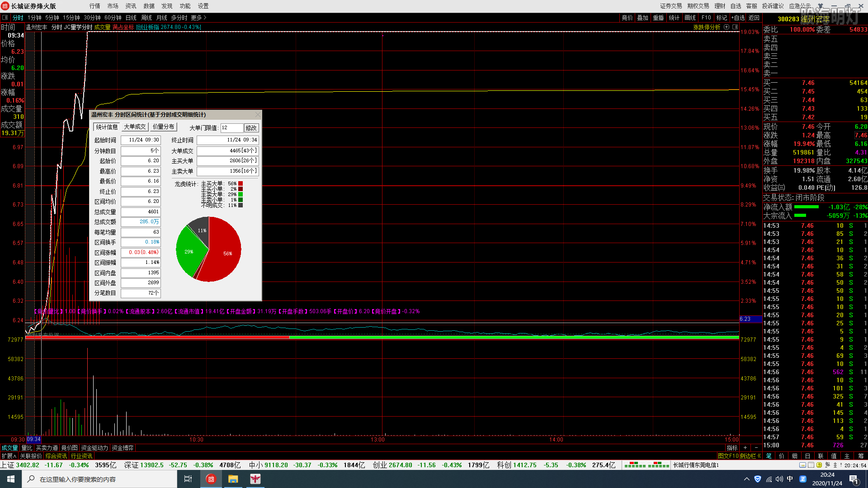
Task: Show hidden tray icons chevron
Action: [746, 479]
